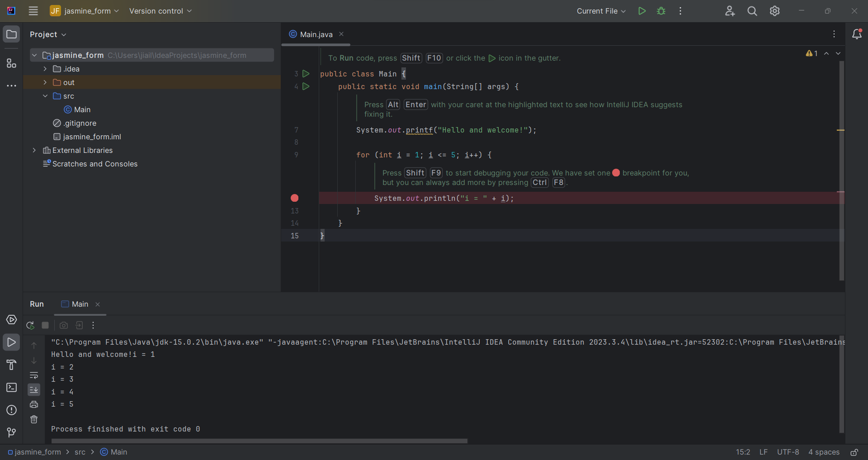Click the print console output icon
Screen dimensions: 868x460
pyautogui.click(x=34, y=404)
